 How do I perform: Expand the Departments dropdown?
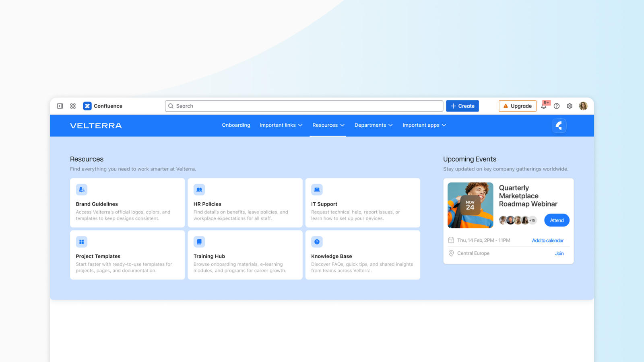[x=374, y=125]
